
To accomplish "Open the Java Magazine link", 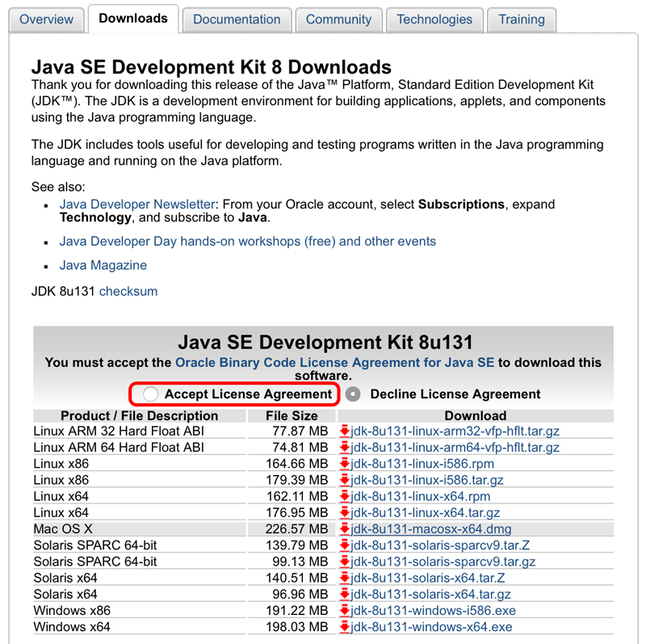I will [103, 265].
